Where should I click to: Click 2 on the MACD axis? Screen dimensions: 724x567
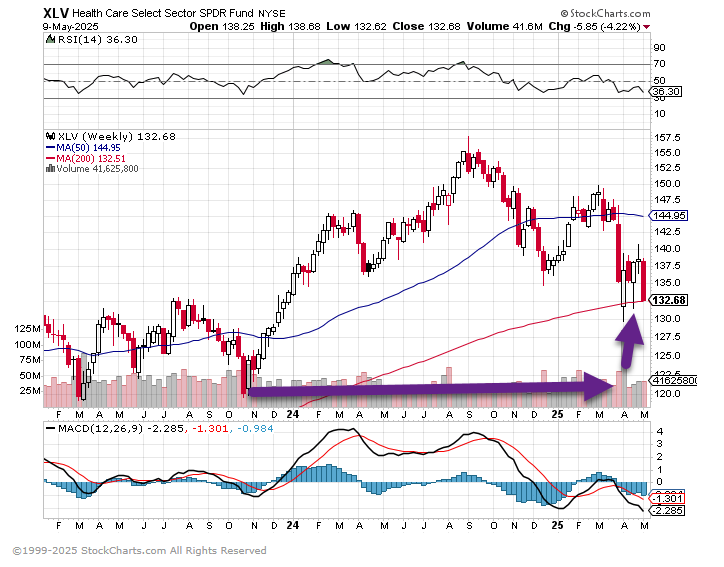click(x=660, y=457)
